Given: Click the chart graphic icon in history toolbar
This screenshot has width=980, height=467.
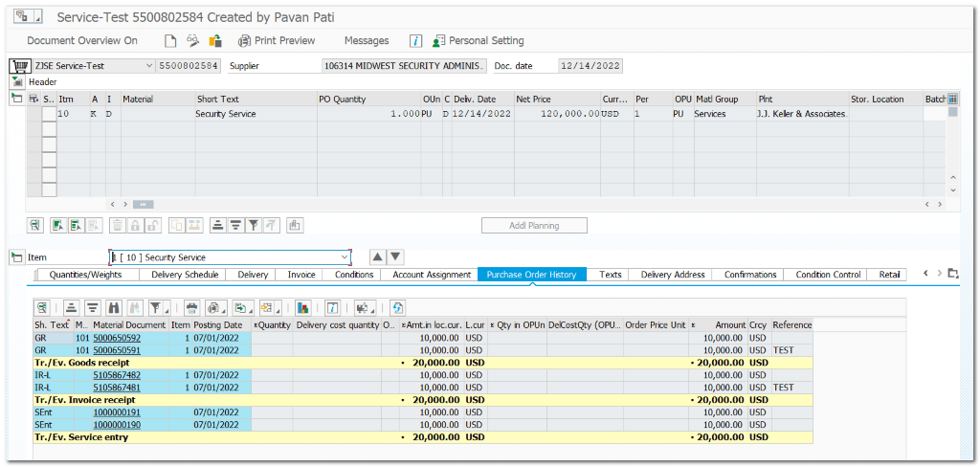Looking at the screenshot, I should pos(302,308).
